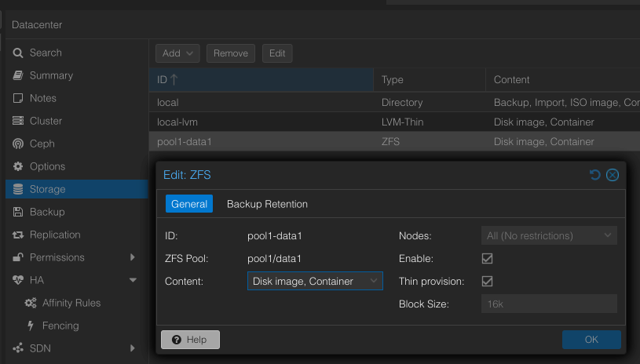Click the Storage database icon

pos(17,189)
